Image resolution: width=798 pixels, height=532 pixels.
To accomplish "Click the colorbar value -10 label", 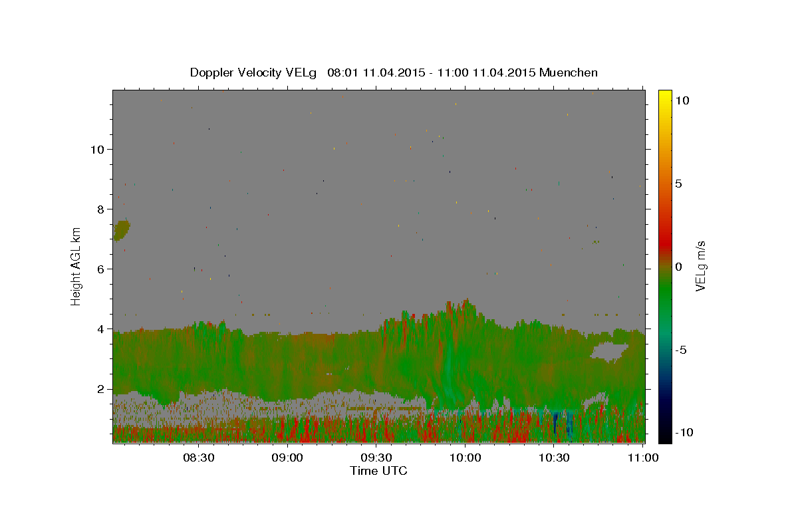I will click(684, 432).
